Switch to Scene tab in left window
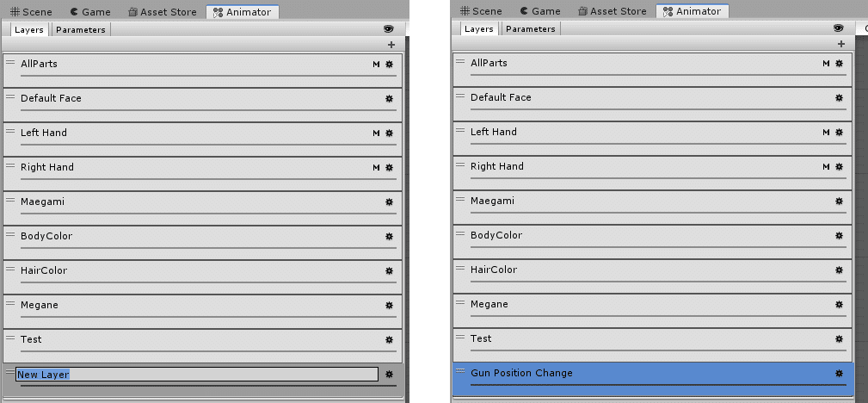Image resolution: width=868 pixels, height=403 pixels. tap(32, 12)
